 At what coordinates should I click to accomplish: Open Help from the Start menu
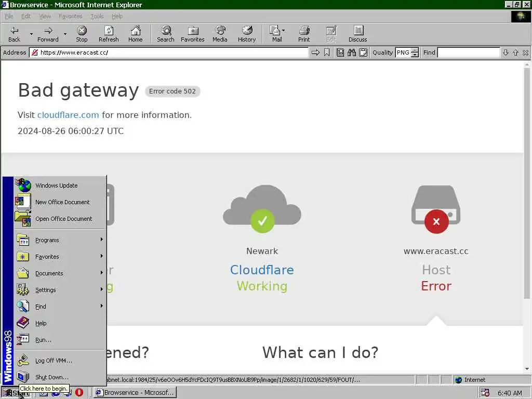click(x=60, y=323)
